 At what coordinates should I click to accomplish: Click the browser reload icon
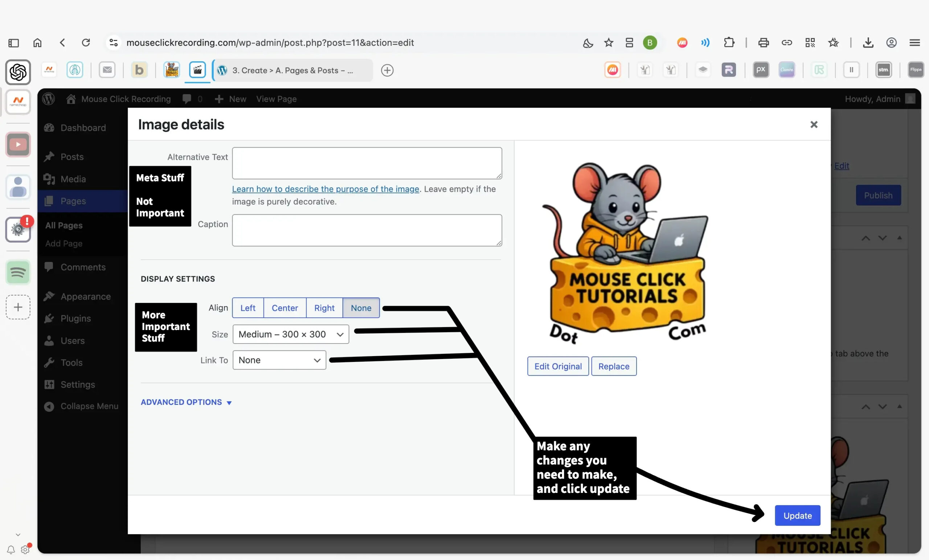(86, 42)
